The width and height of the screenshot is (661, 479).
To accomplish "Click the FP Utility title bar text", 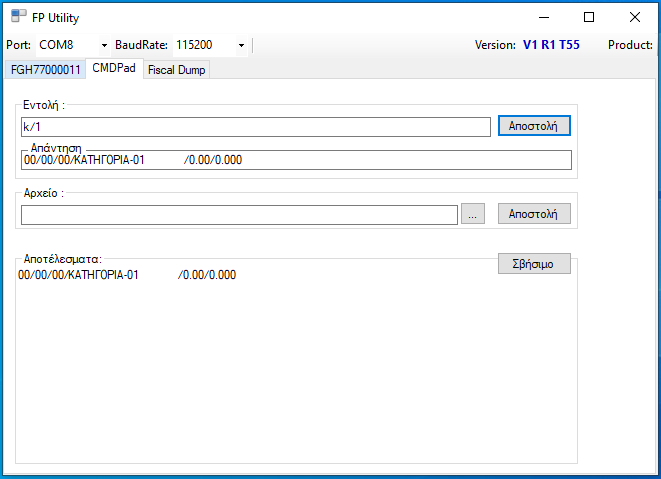I will tap(56, 17).
